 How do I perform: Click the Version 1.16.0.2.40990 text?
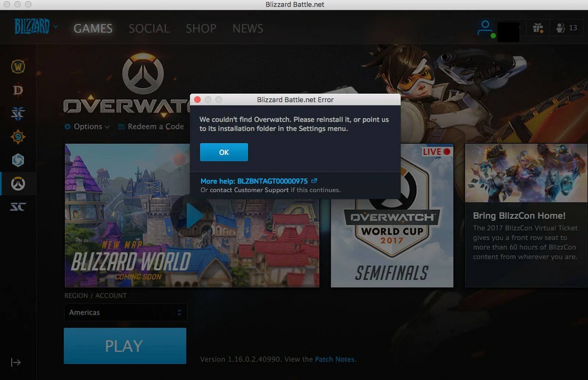pos(241,359)
